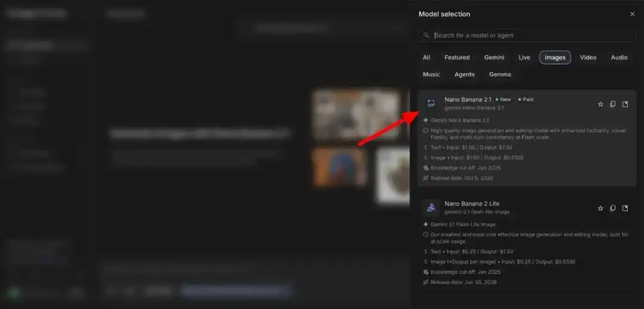Choose the Nano Banana 2 Lite model
Screen dimensions: 644x309
pos(527,242)
